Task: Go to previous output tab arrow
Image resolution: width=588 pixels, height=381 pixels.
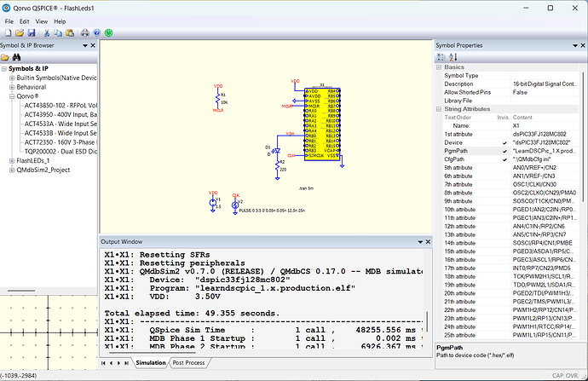Action: pyautogui.click(x=111, y=363)
